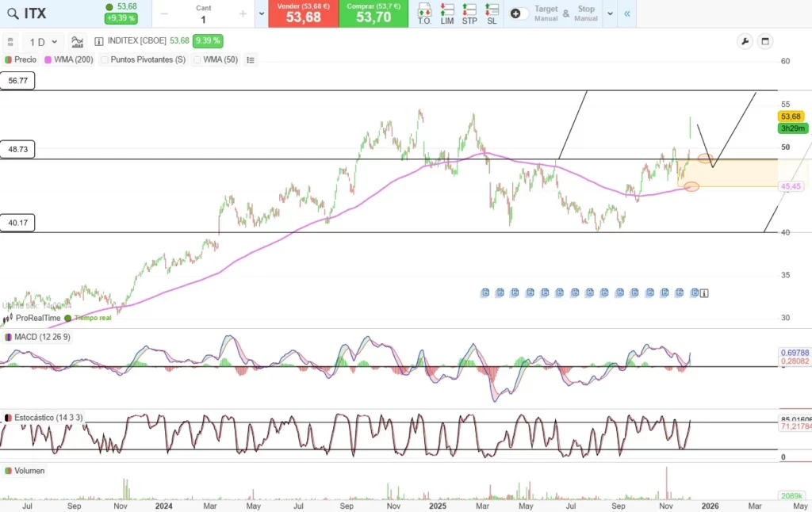Click the green Comprar 53,70 button
This screenshot has width=812, height=512.
pos(373,13)
